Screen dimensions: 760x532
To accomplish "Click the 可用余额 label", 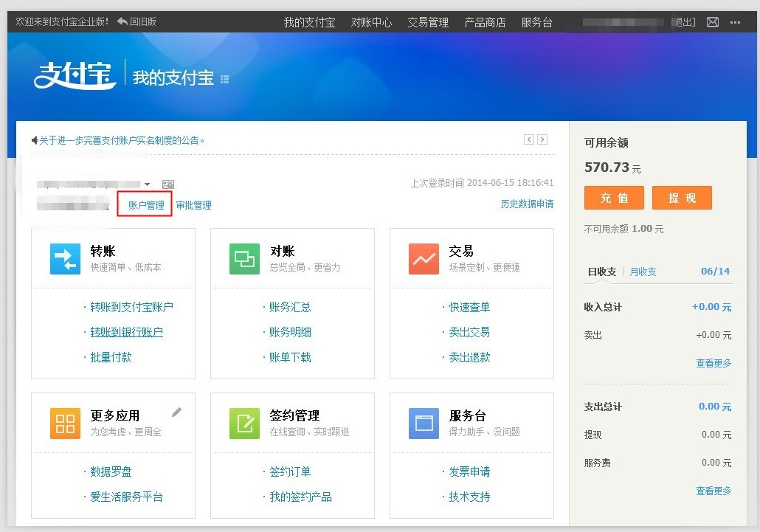I will coord(607,143).
